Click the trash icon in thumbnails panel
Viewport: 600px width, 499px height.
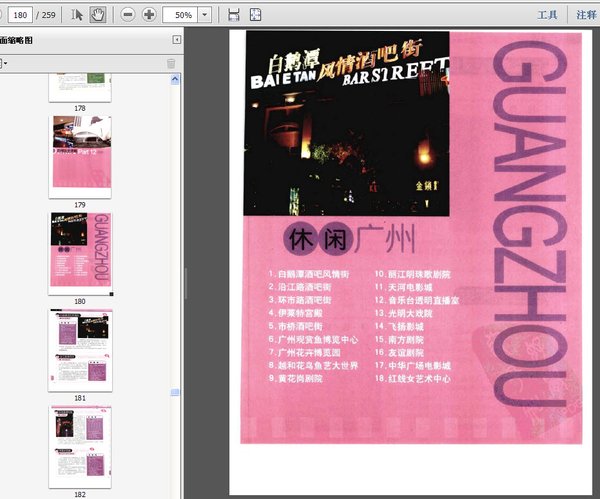coord(171,63)
